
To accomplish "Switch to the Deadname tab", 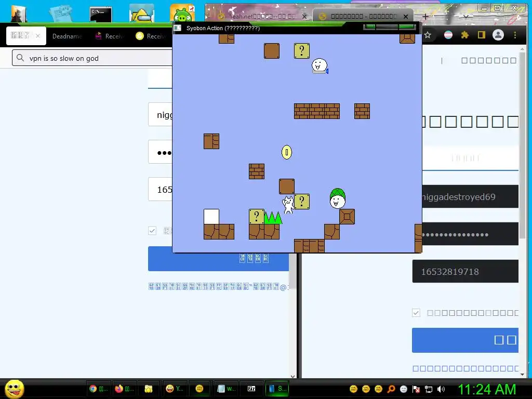I will [x=67, y=36].
